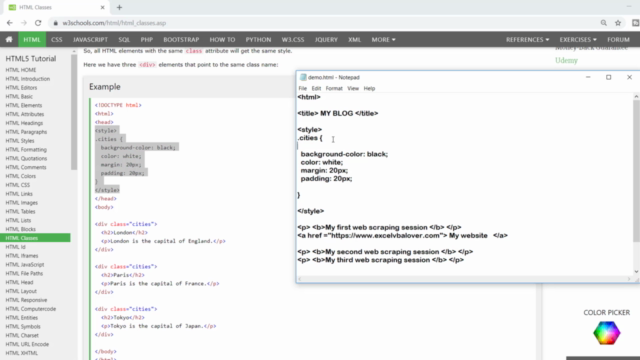Click Notepad line 'background-color: black;'
Screen dimensions: 640x360
pyautogui.click(x=344, y=154)
